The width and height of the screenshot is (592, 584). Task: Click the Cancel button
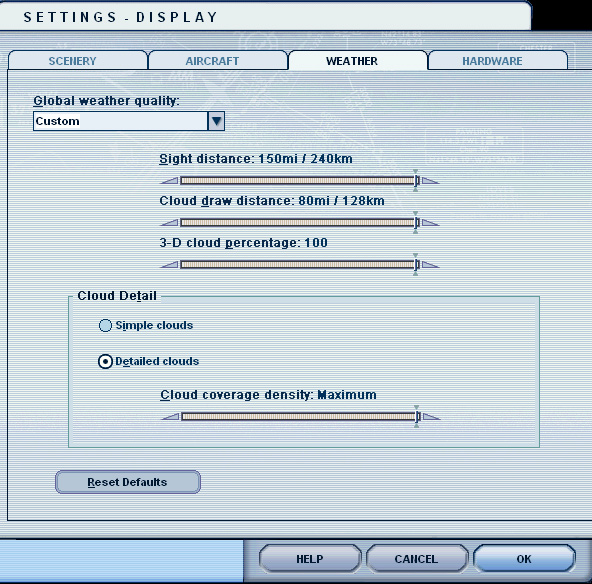click(417, 559)
